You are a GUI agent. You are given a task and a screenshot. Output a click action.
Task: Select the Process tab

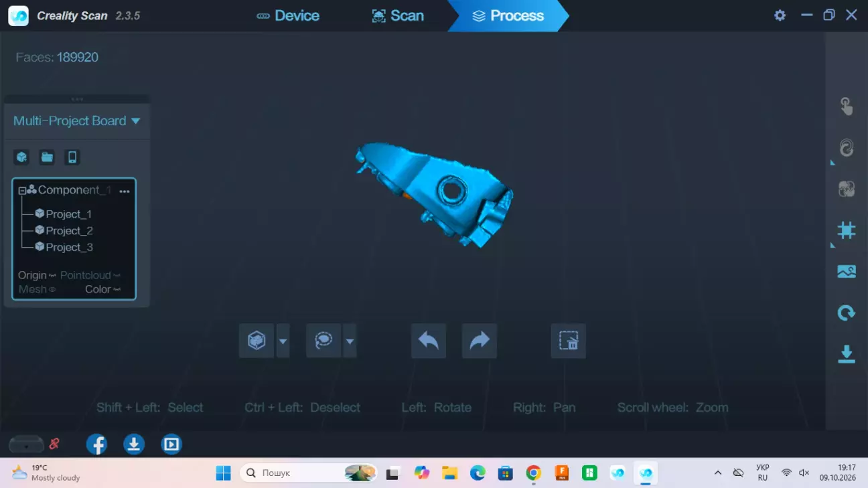coord(508,15)
